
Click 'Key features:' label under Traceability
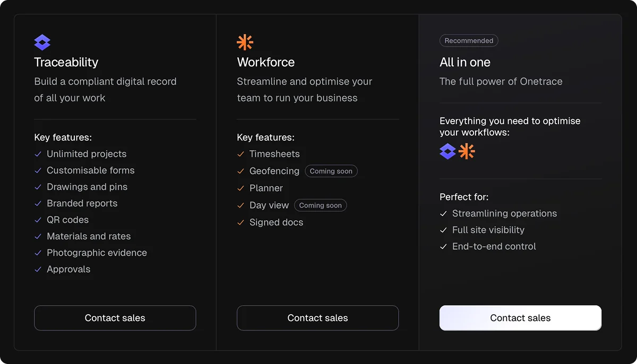point(63,137)
